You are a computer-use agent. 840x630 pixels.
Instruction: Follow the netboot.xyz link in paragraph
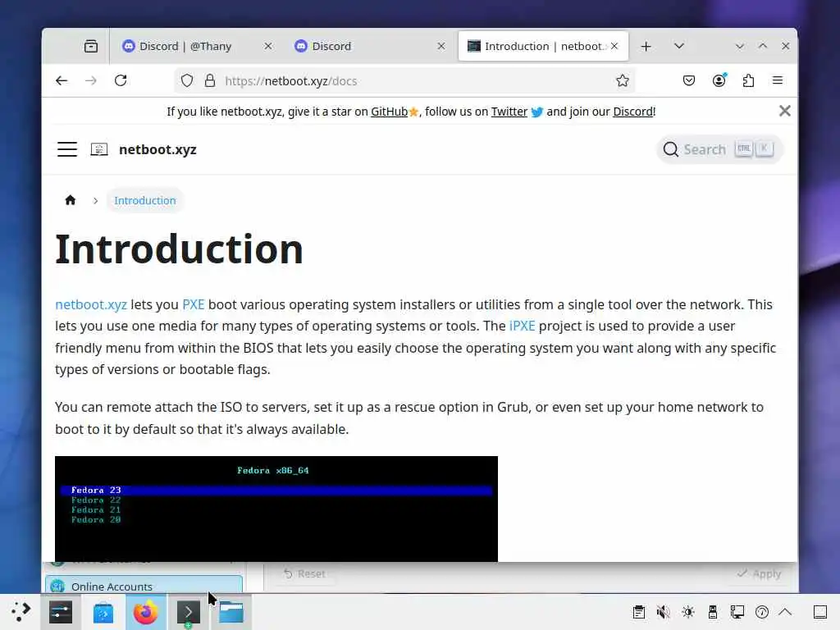[91, 304]
